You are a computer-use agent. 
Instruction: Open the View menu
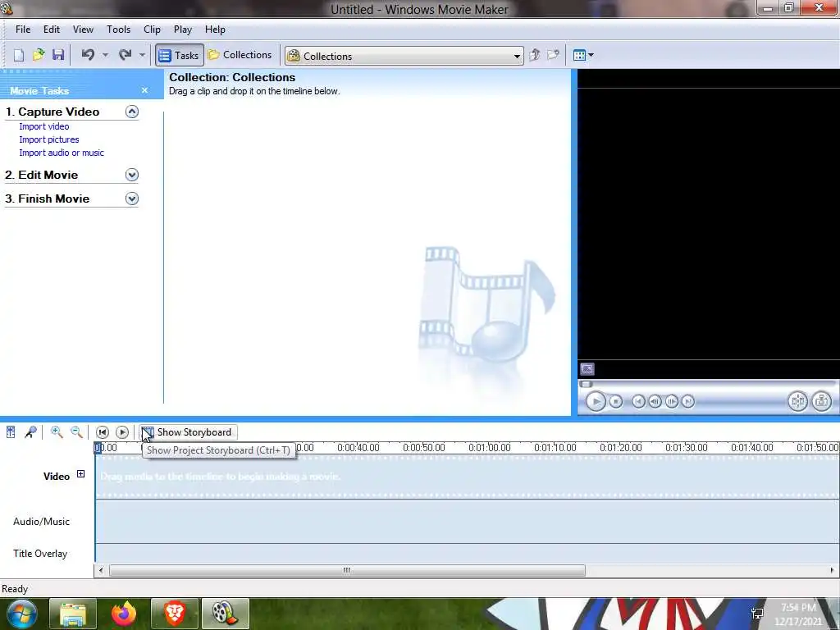point(83,30)
